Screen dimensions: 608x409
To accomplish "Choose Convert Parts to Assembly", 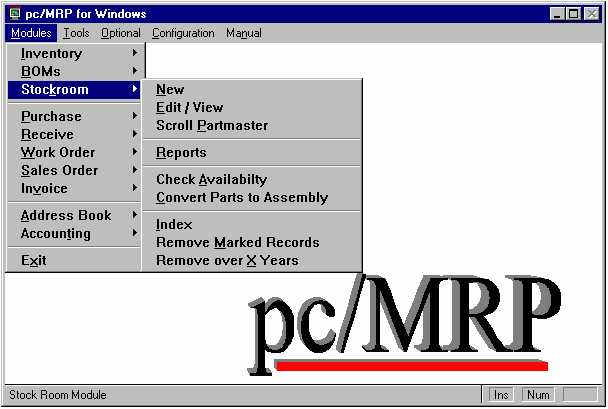I will point(252,198).
